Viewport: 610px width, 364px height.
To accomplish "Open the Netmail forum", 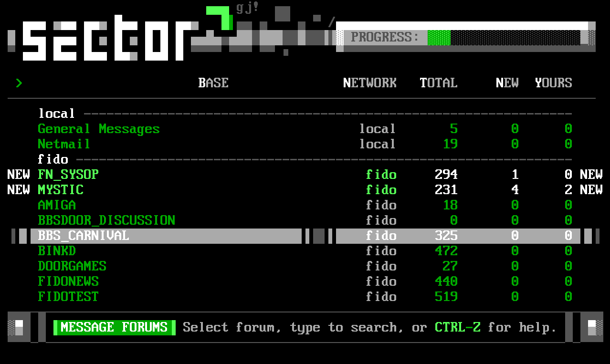I will (64, 144).
